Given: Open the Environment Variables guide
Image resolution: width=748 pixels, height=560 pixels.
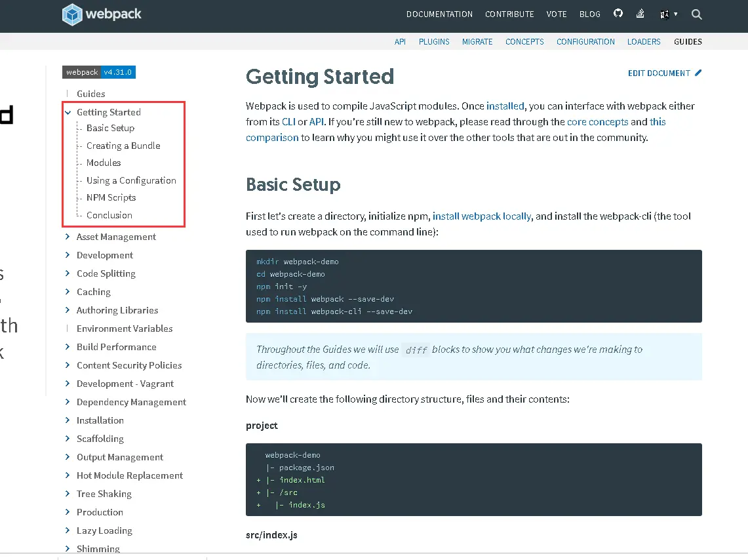Looking at the screenshot, I should pyautogui.click(x=125, y=328).
